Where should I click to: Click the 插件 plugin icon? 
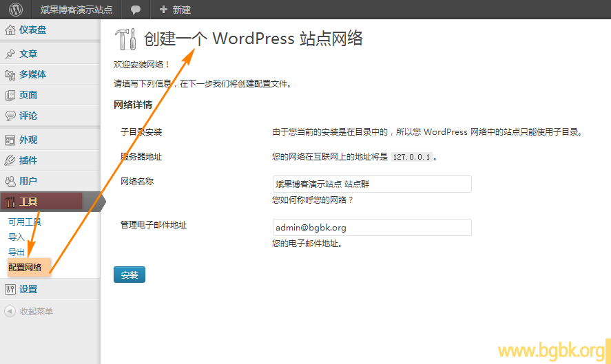10,160
